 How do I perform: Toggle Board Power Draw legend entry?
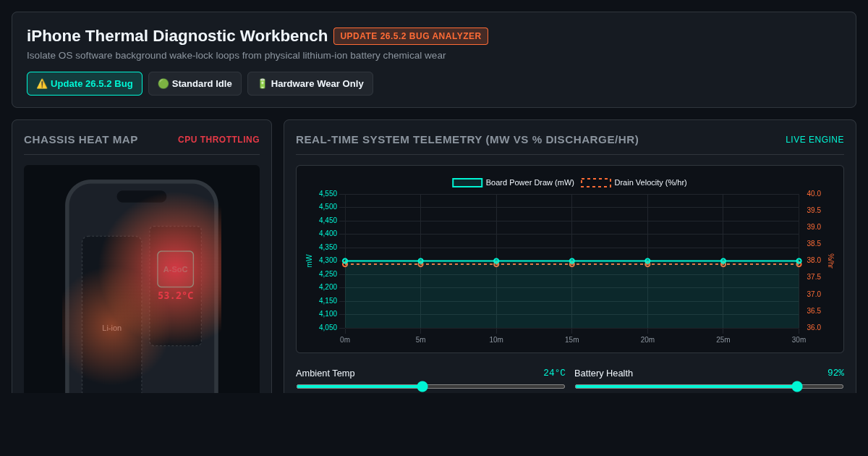click(x=514, y=182)
